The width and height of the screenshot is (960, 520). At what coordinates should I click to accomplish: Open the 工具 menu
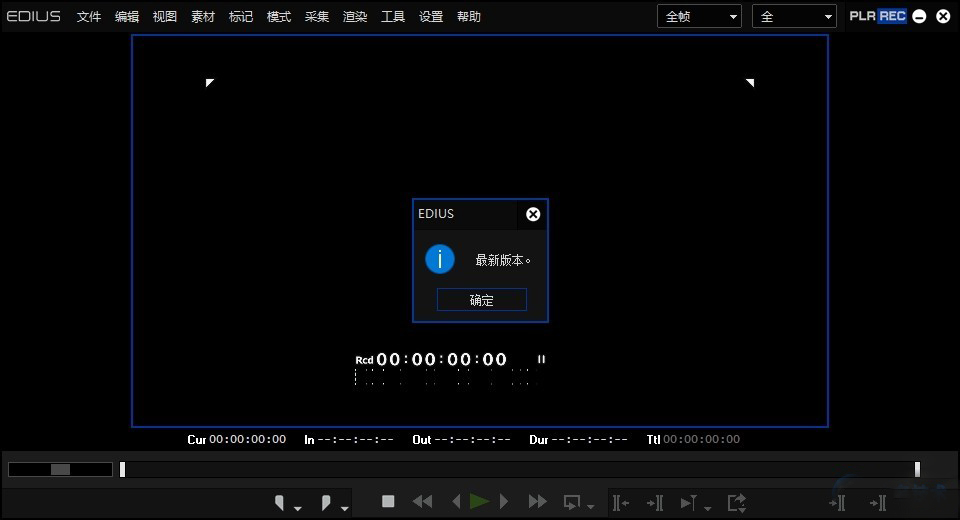(392, 17)
